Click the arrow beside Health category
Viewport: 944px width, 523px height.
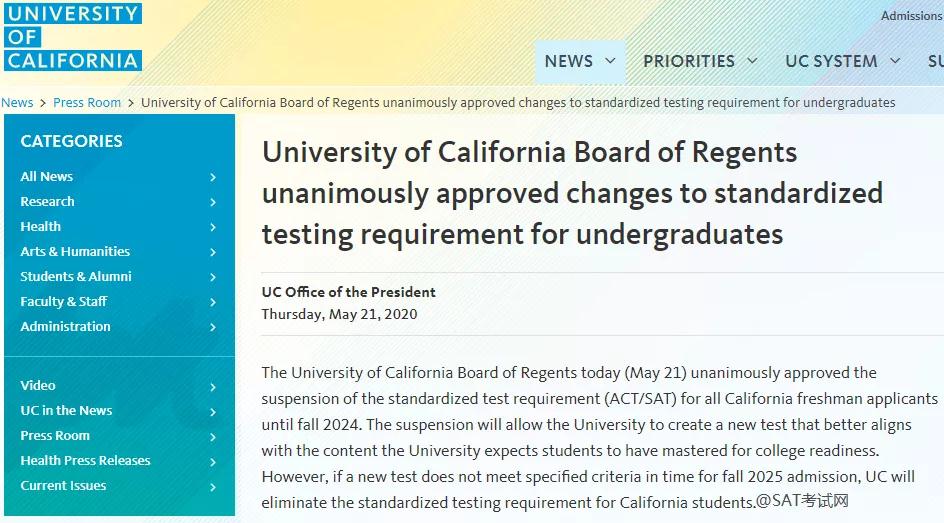tap(213, 227)
